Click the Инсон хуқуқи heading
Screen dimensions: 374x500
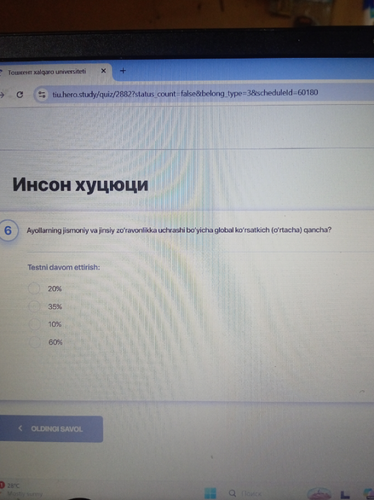click(x=80, y=184)
